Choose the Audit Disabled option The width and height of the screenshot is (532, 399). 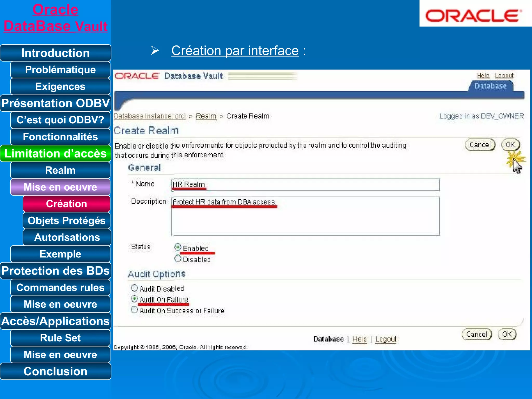coord(134,288)
